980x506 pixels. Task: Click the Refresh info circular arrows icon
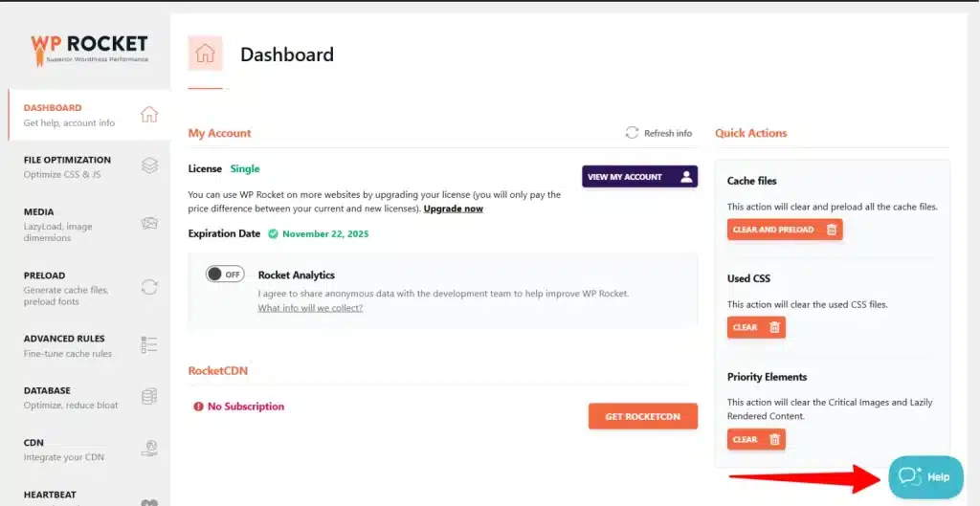(x=632, y=133)
